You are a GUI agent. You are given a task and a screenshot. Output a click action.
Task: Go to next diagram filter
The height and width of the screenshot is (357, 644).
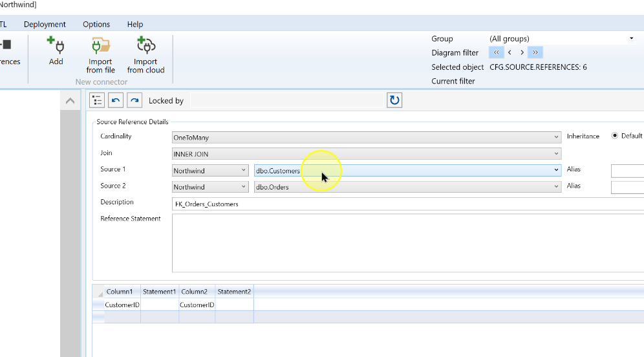click(x=522, y=52)
